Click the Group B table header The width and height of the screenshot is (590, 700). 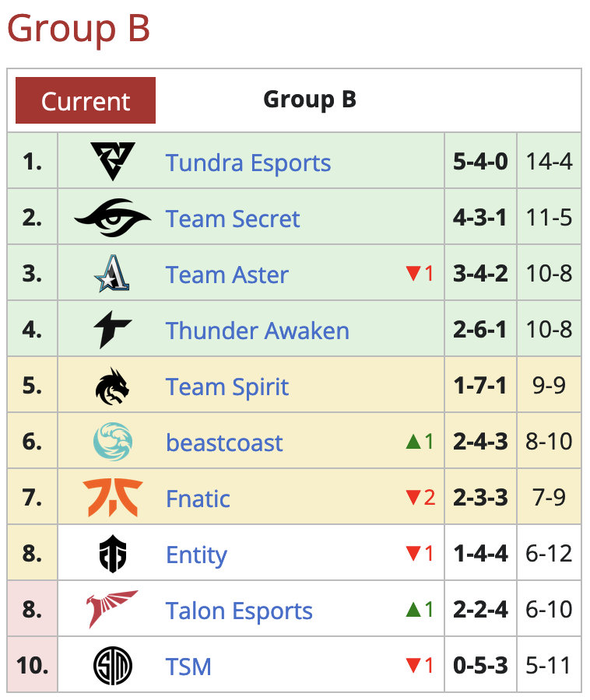click(x=310, y=100)
